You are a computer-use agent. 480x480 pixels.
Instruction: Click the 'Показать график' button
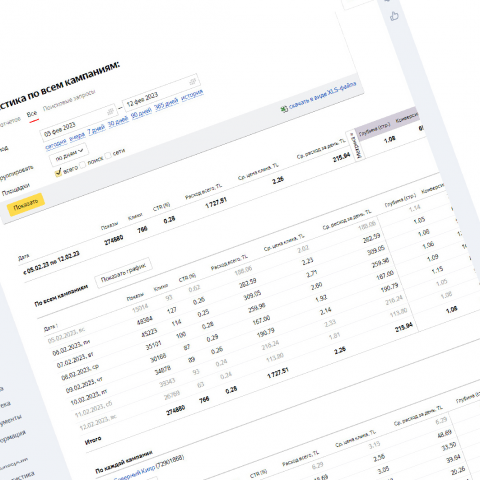click(123, 273)
